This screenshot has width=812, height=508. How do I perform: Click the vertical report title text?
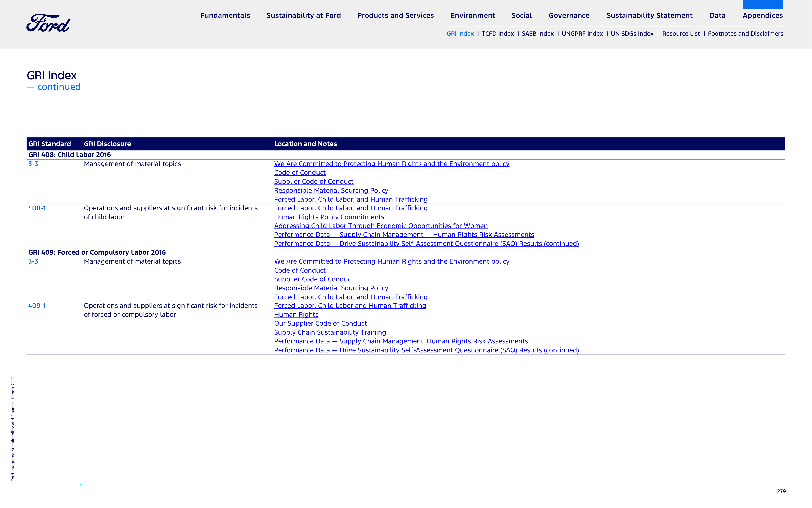tap(13, 429)
